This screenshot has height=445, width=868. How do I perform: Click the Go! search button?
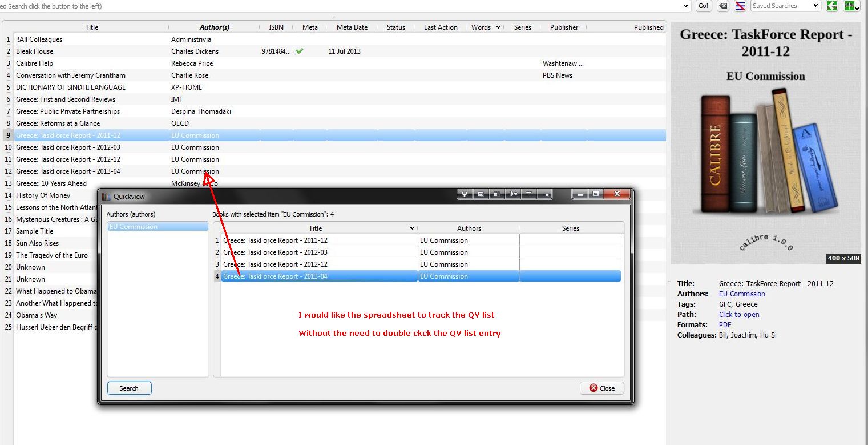click(704, 6)
